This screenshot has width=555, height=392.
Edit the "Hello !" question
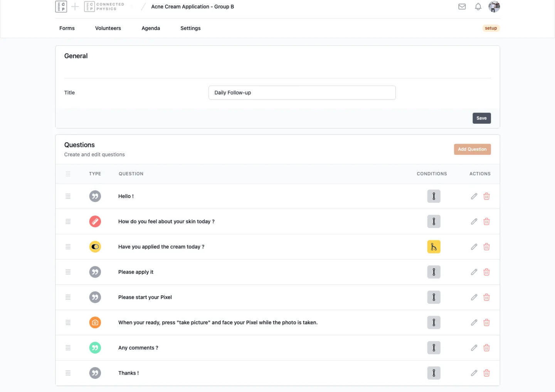(x=474, y=196)
